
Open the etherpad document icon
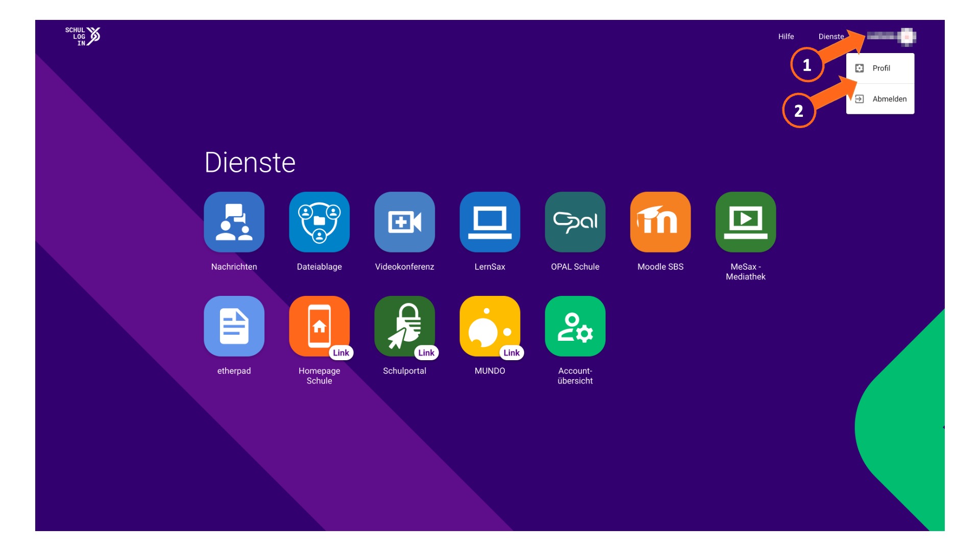pos(234,326)
